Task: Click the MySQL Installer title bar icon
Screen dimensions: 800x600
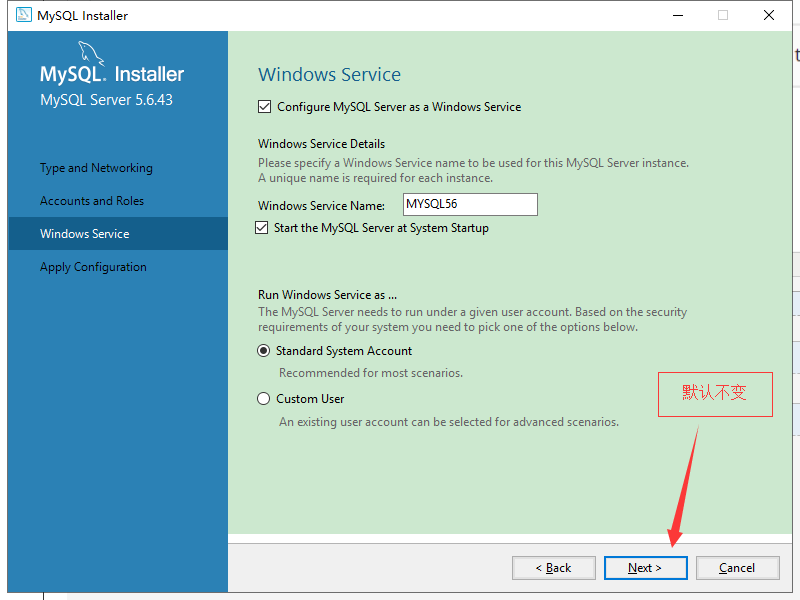Action: (x=23, y=15)
